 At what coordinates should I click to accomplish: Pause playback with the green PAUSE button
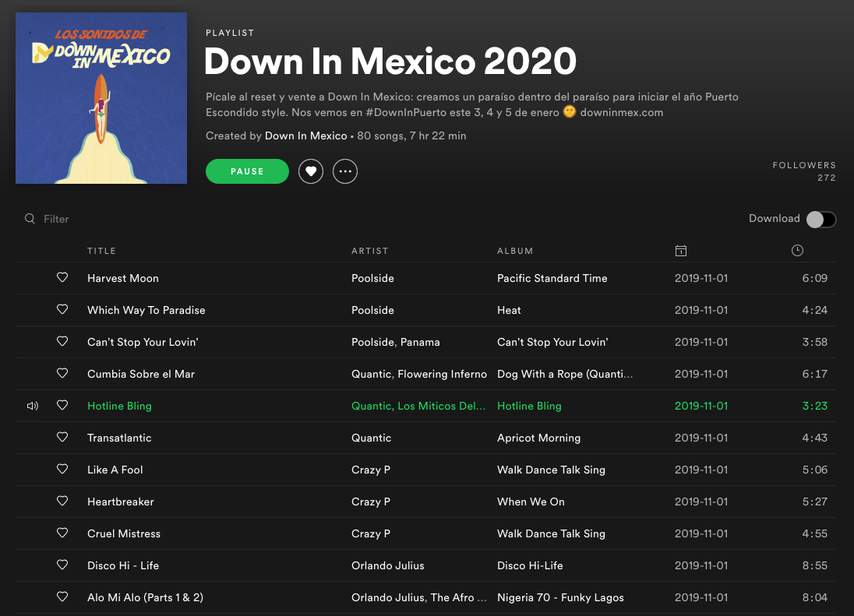tap(247, 171)
